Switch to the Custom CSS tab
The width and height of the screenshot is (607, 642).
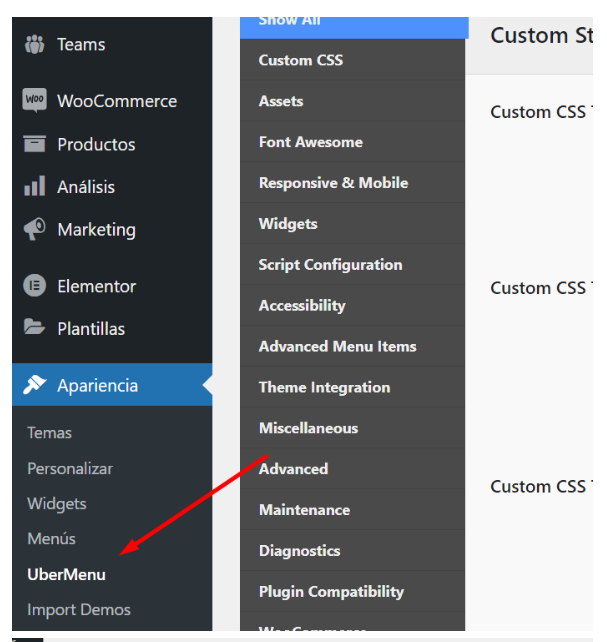point(352,60)
